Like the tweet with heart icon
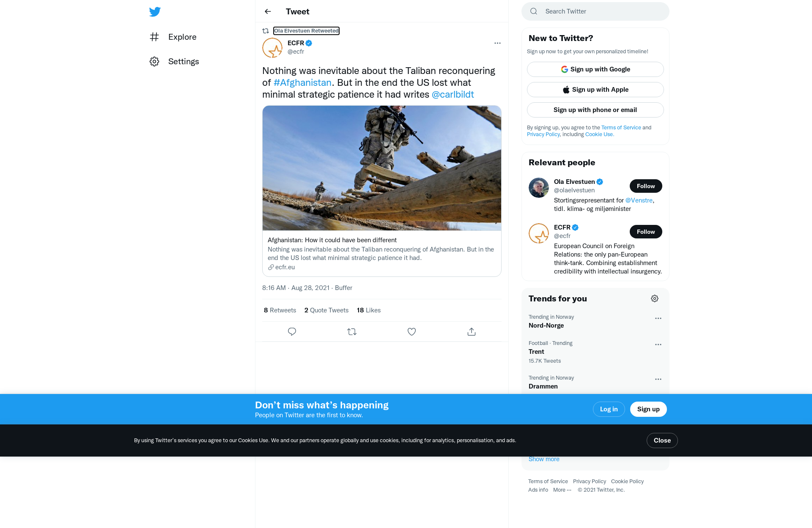The height and width of the screenshot is (528, 812). coord(411,332)
